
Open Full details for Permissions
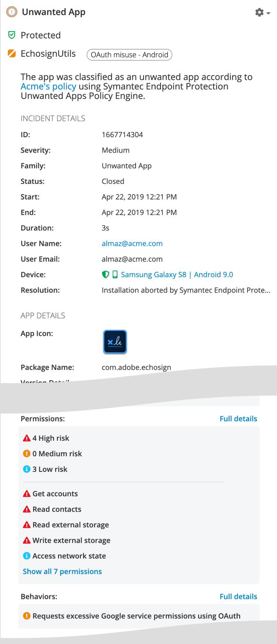point(238,419)
